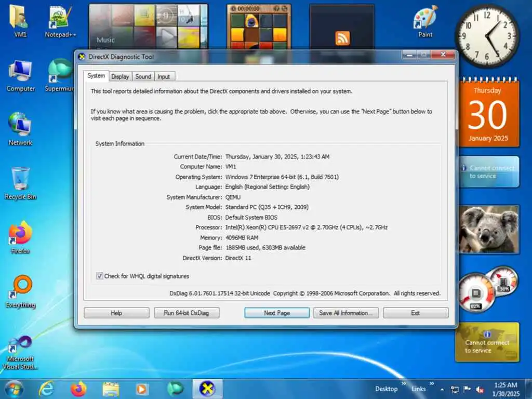Open the Computer desktop icon
Screen dimensions: 532x399
click(x=20, y=76)
